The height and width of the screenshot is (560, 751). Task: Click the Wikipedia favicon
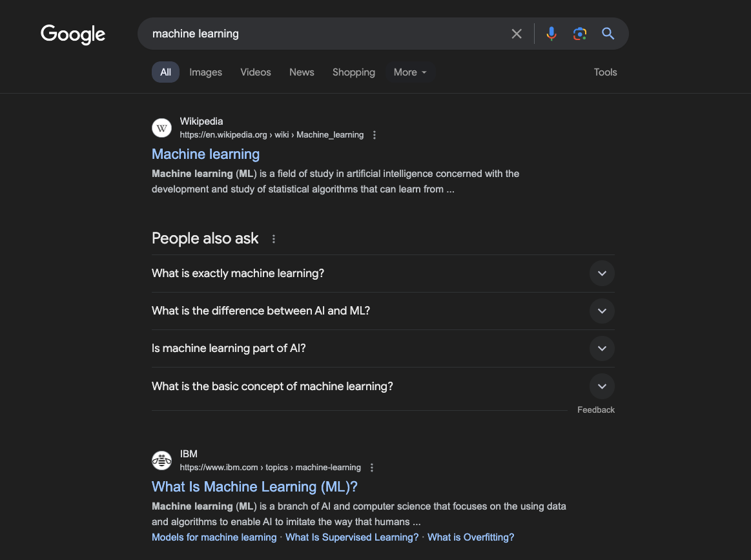click(x=162, y=128)
